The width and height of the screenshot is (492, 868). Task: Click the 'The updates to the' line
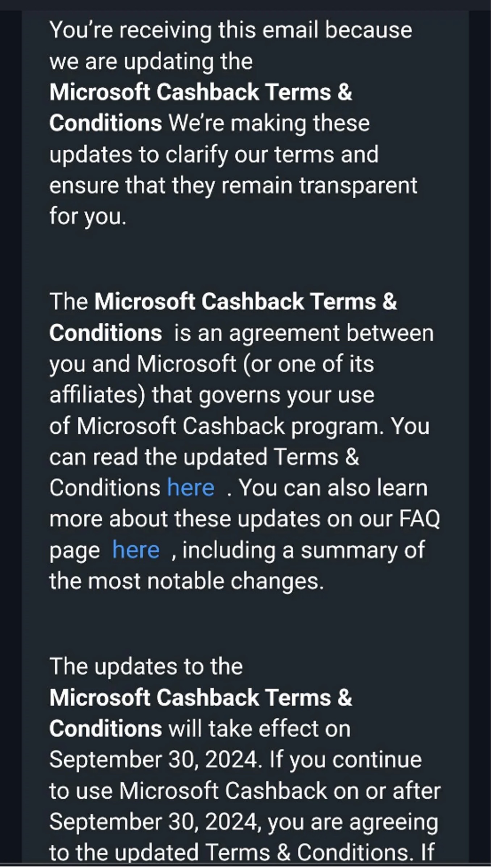pyautogui.click(x=146, y=666)
